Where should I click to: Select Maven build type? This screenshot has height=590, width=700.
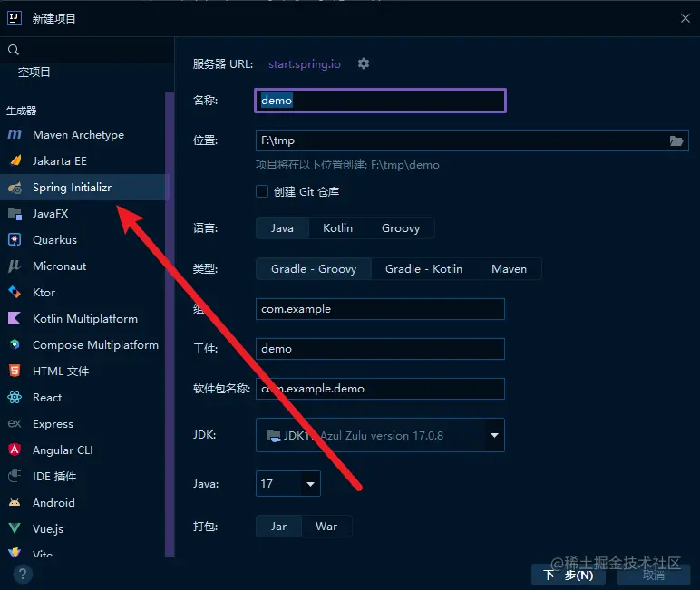coord(509,268)
